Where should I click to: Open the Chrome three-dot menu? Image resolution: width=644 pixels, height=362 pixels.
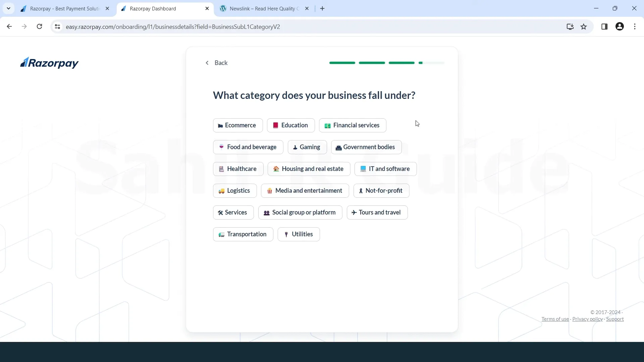635,26
